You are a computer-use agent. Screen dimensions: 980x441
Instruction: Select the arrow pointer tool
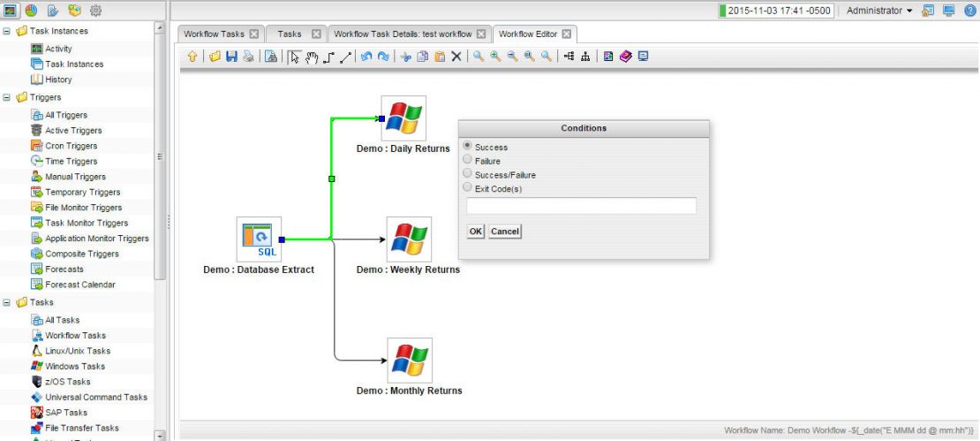click(294, 57)
